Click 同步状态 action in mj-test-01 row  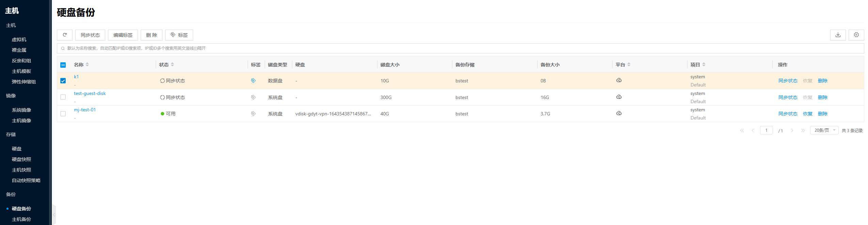(788, 114)
